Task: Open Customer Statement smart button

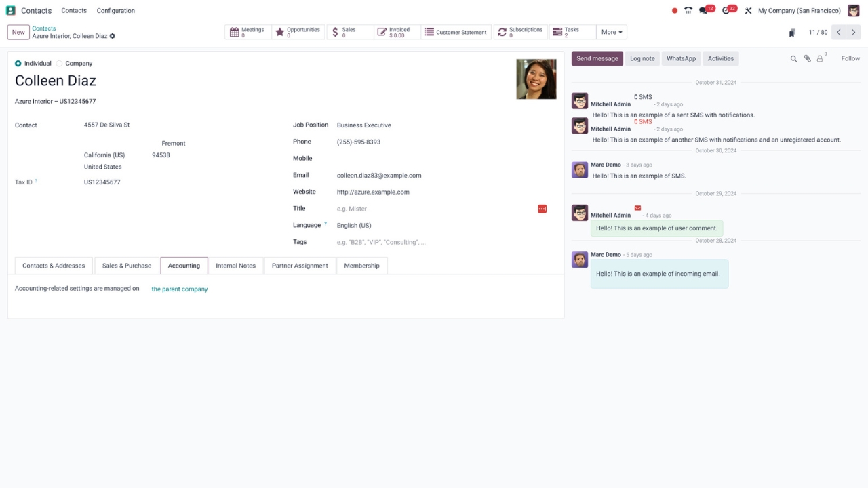Action: point(456,32)
